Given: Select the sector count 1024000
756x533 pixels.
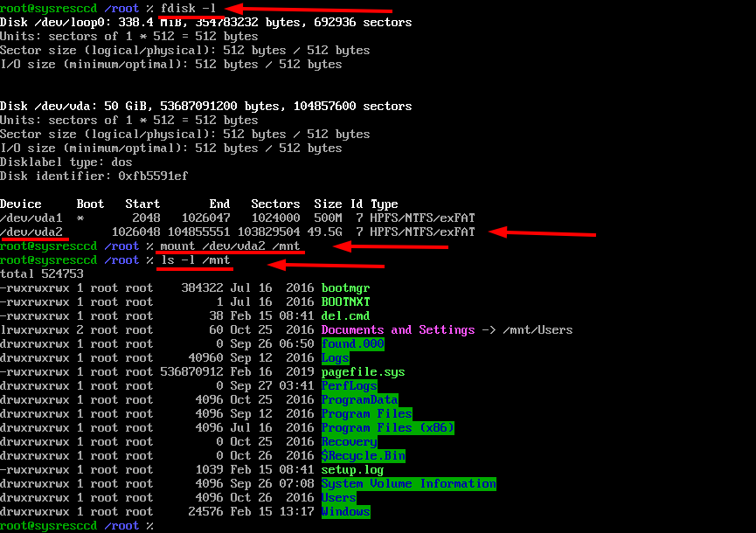Looking at the screenshot, I should [x=275, y=218].
